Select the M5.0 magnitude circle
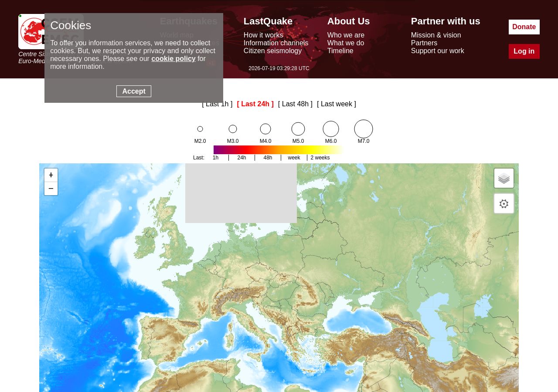This screenshot has height=392, width=558. click(298, 129)
